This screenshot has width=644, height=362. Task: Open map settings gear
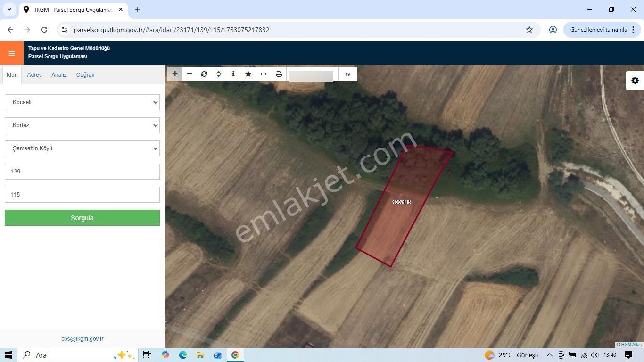(635, 81)
